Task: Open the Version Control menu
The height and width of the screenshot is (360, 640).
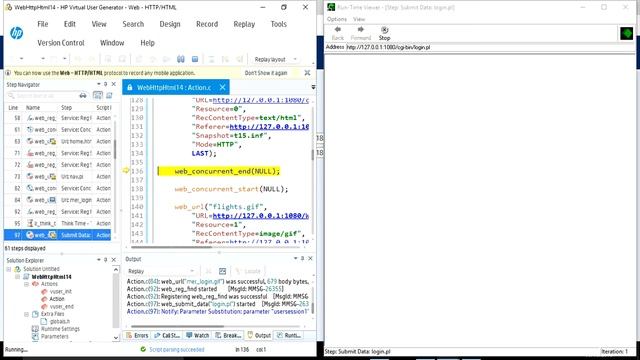Action: (x=61, y=43)
